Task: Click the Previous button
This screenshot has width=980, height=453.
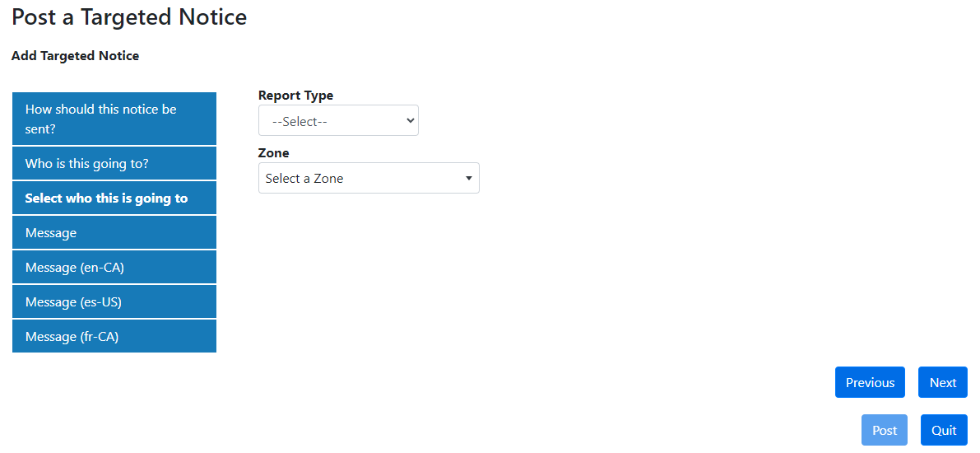Action: pyautogui.click(x=870, y=382)
